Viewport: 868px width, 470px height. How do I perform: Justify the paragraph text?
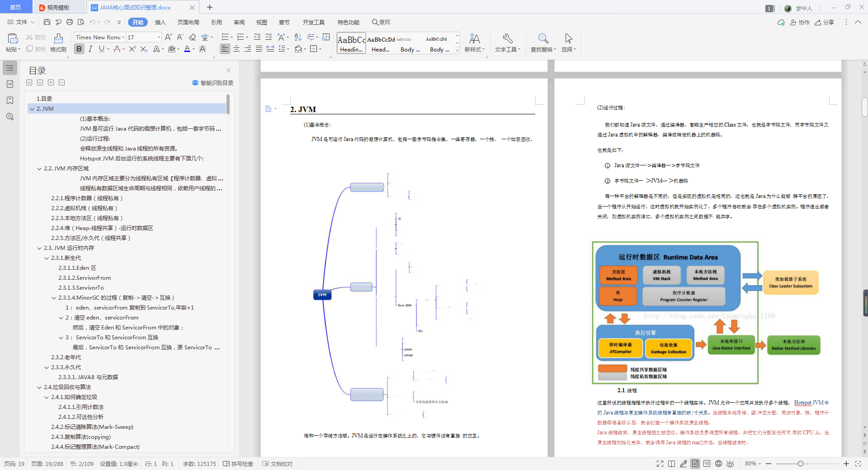point(259,49)
